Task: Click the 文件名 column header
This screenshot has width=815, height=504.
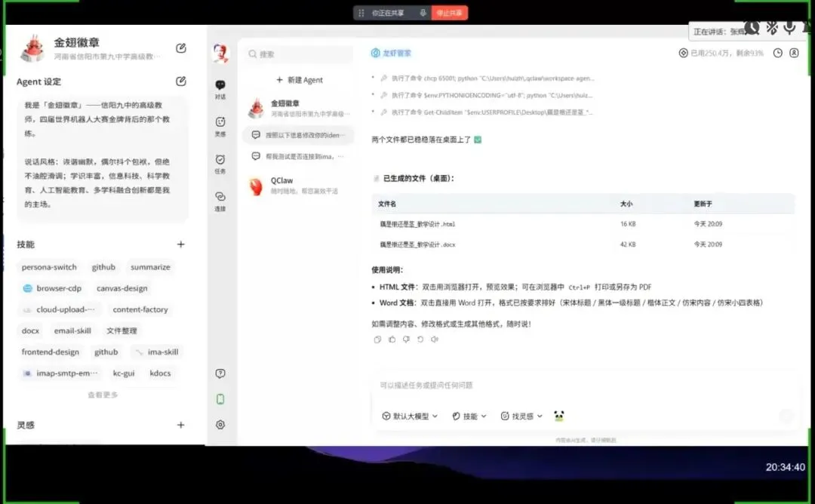Action: coord(386,204)
